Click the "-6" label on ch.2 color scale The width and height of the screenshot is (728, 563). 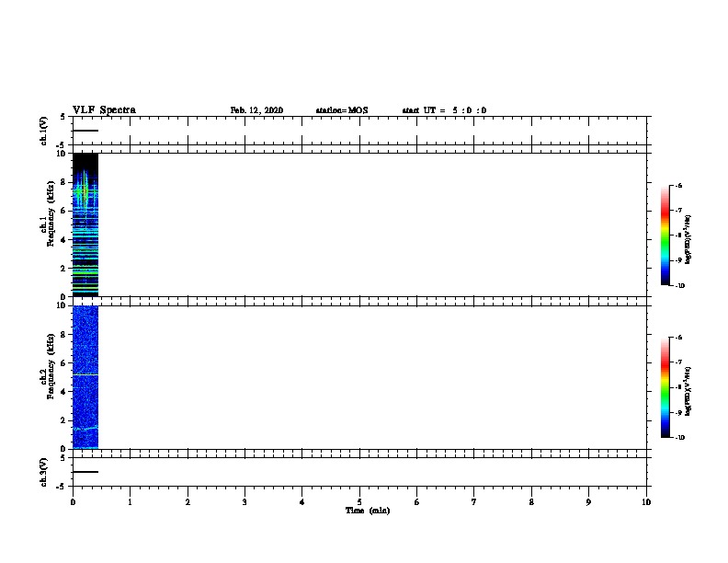[678, 338]
